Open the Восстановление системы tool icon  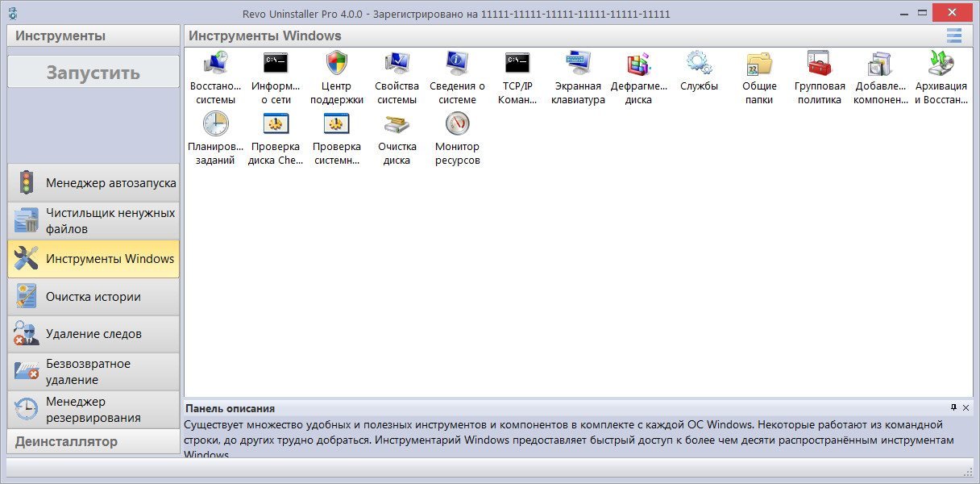tap(215, 63)
